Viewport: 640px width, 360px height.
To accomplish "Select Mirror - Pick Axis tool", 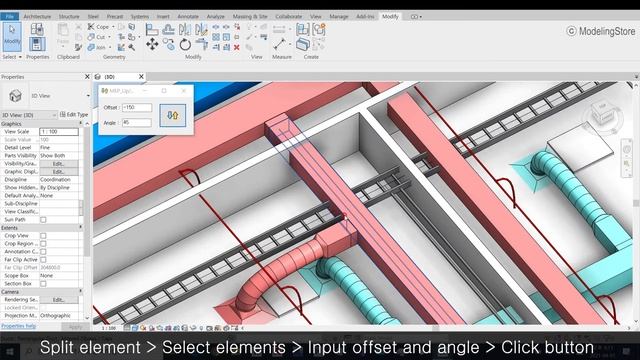I will pos(184,29).
